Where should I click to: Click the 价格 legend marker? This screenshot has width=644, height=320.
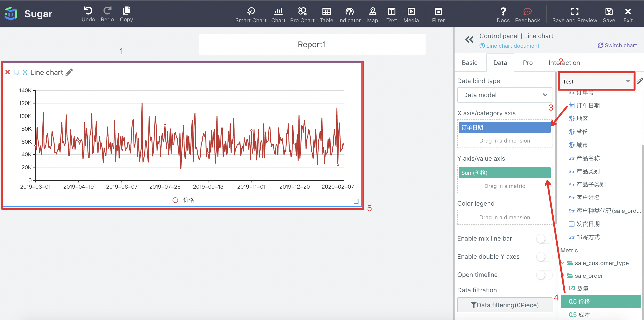(175, 200)
